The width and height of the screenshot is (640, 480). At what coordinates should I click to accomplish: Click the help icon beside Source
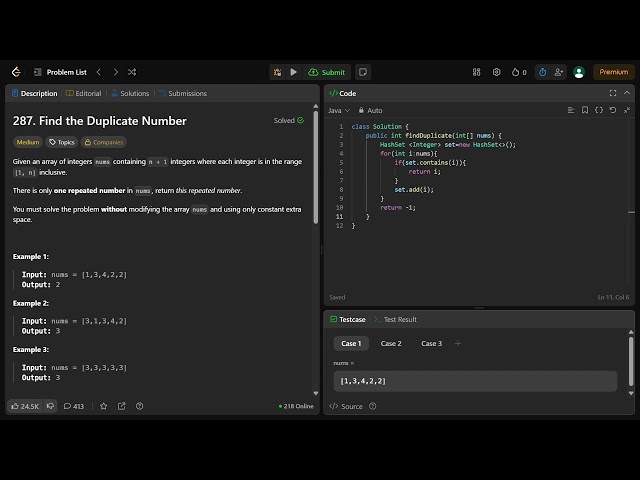(372, 406)
